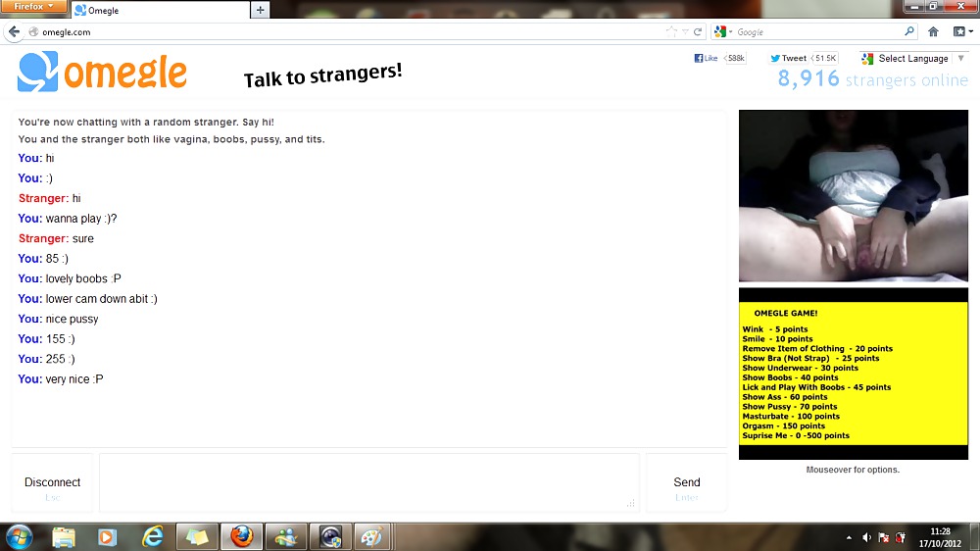Click inside the chat message text box
Screen dimensions: 980x551
point(368,482)
